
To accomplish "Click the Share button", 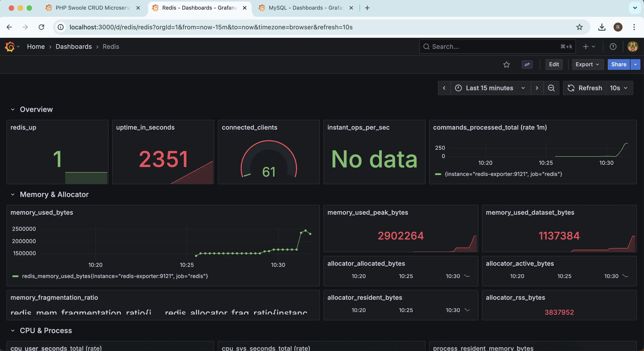I will 618,64.
